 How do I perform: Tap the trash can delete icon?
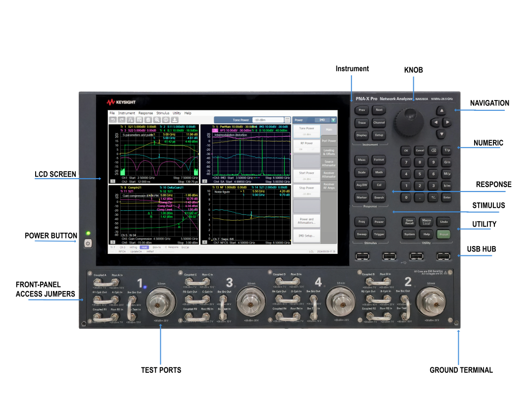[x=148, y=120]
